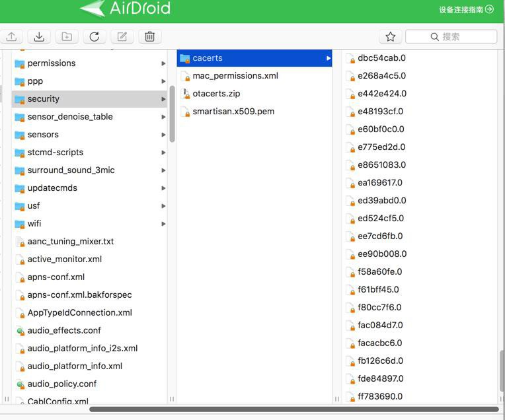The height and width of the screenshot is (420, 505).
Task: Expand the surround_sound_3mic folder arrow
Action: pos(164,170)
